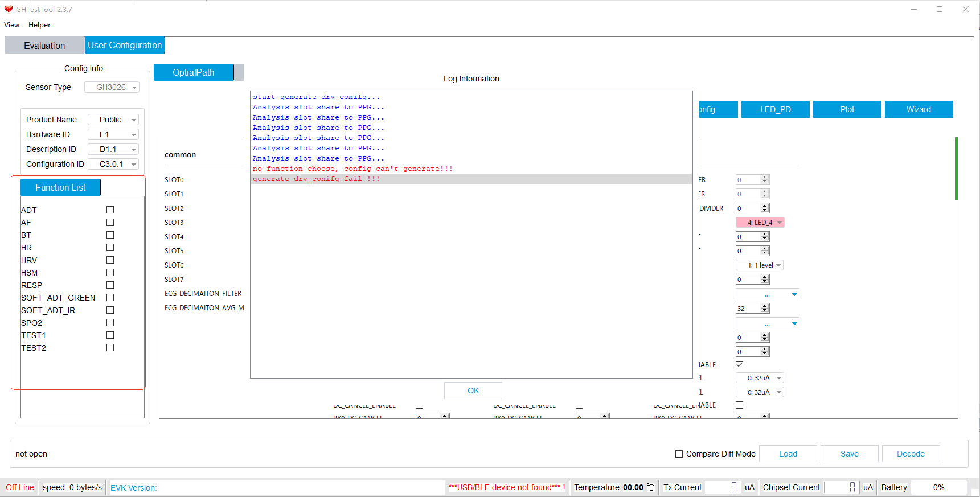
Task: Enable the TEST1 function checkbox
Action: (110, 335)
